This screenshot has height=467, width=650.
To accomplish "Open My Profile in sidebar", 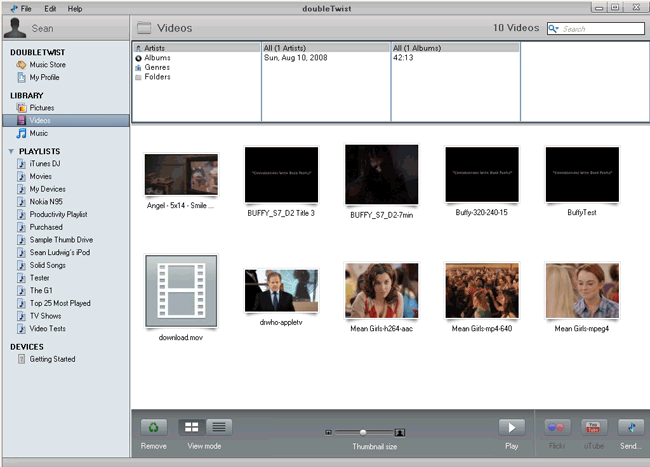I will click(43, 77).
